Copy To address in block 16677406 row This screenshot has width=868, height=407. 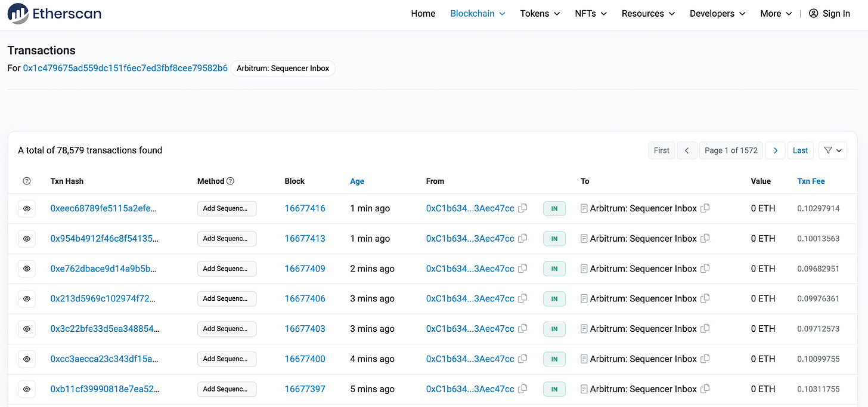point(705,298)
